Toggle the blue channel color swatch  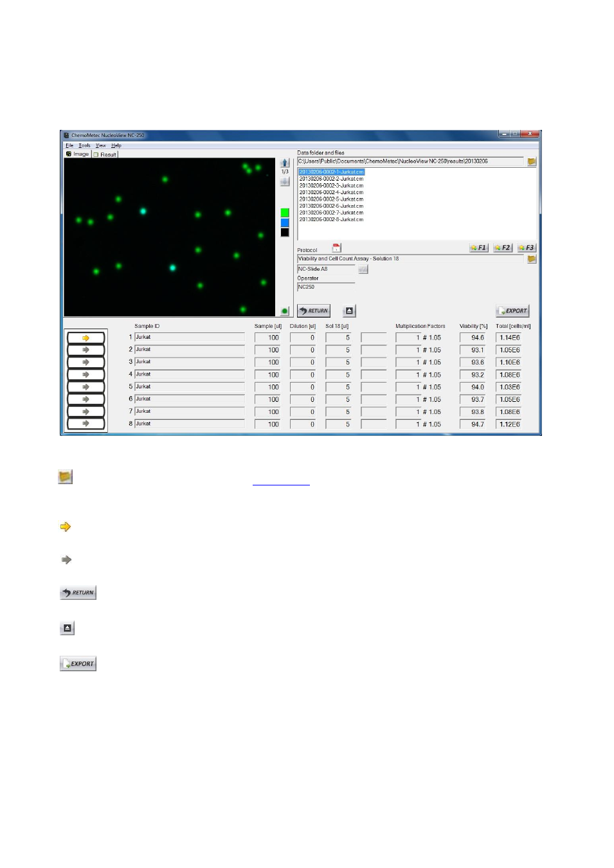pyautogui.click(x=285, y=222)
